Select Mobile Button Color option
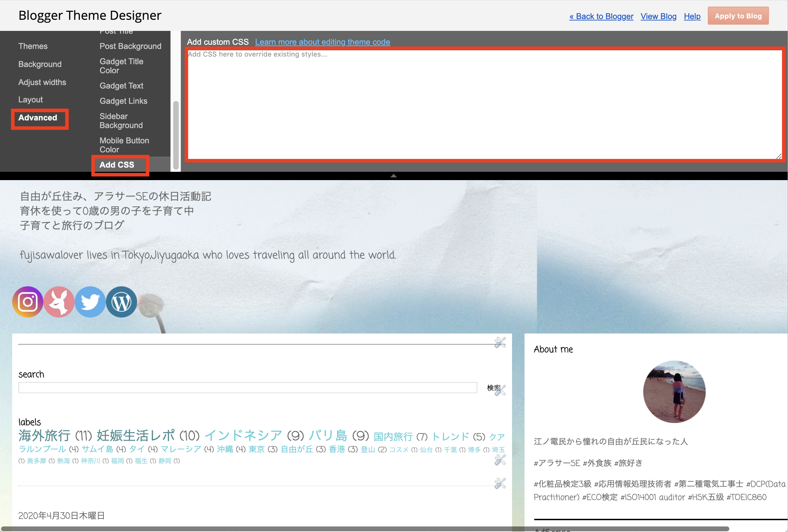Image resolution: width=788 pixels, height=532 pixels. pos(124,145)
